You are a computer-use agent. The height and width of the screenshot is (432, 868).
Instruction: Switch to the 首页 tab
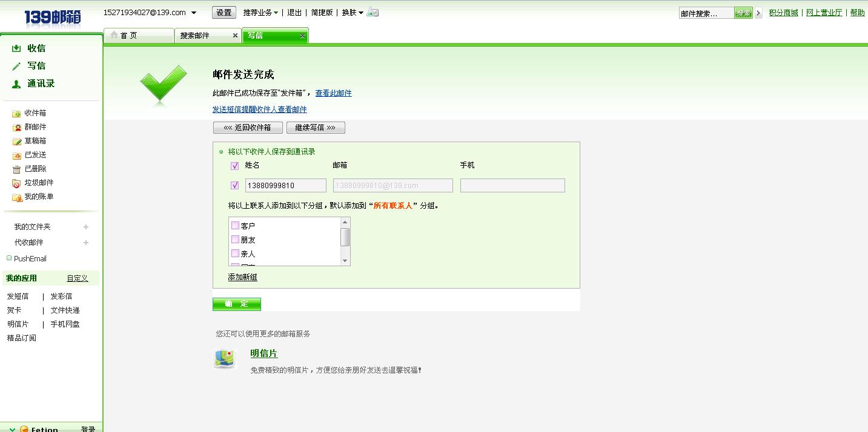pyautogui.click(x=139, y=36)
